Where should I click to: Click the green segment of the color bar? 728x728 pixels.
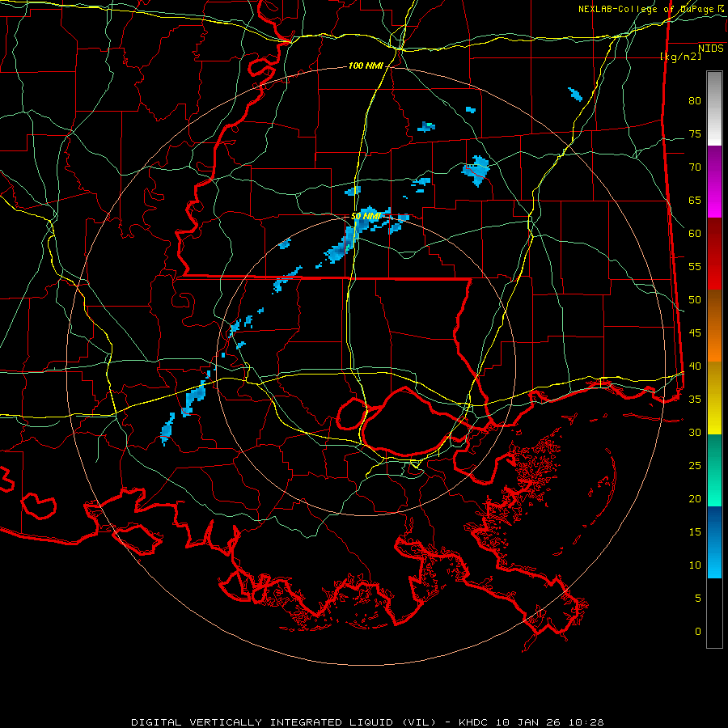(x=714, y=470)
